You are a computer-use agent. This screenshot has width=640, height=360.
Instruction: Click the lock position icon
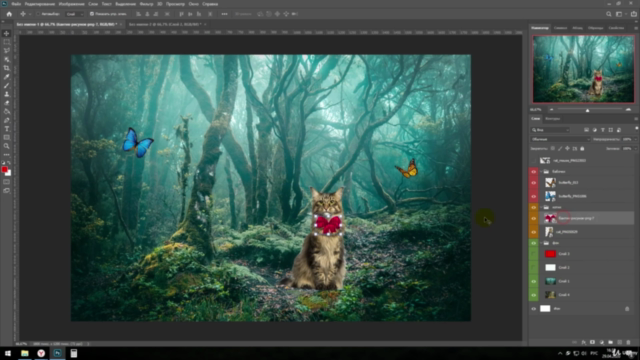tap(567, 149)
